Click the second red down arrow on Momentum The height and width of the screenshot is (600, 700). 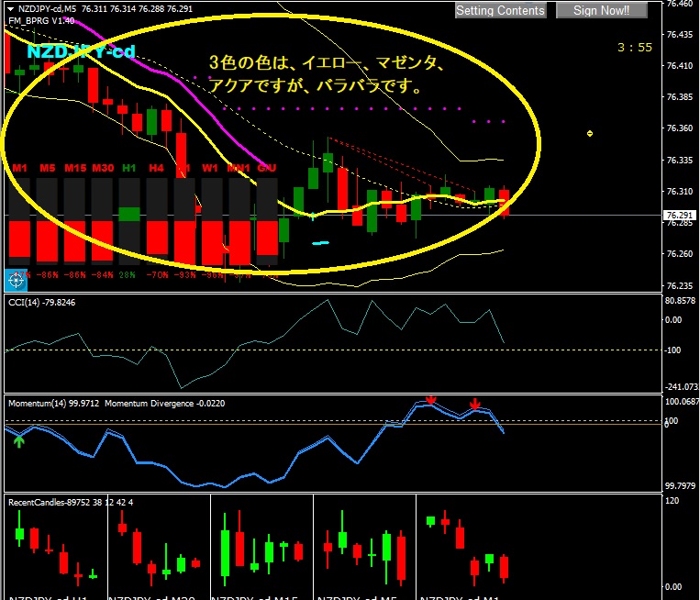(474, 404)
